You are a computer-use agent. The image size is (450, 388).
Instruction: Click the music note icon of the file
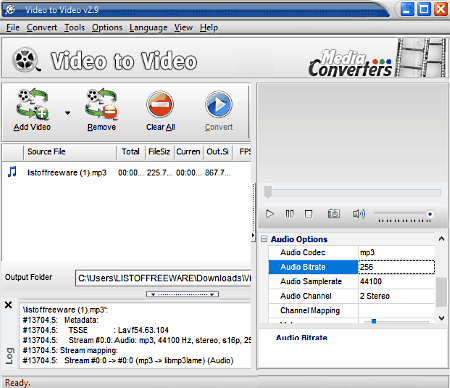tap(13, 172)
